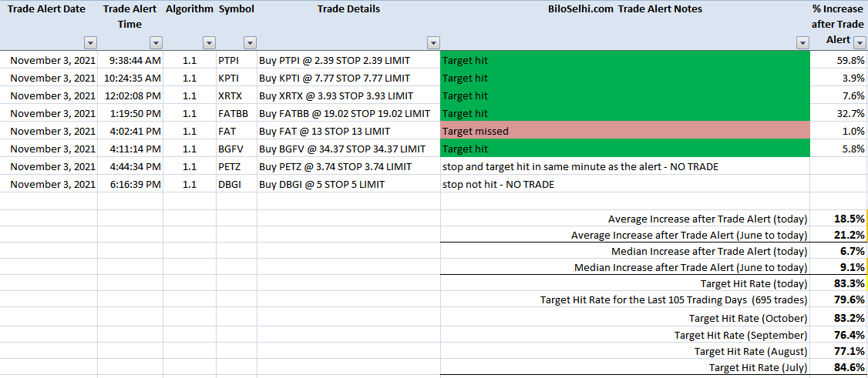Image resolution: width=868 pixels, height=378 pixels.
Task: Open the Trade Alert Notes filter dropdown
Action: (x=802, y=43)
